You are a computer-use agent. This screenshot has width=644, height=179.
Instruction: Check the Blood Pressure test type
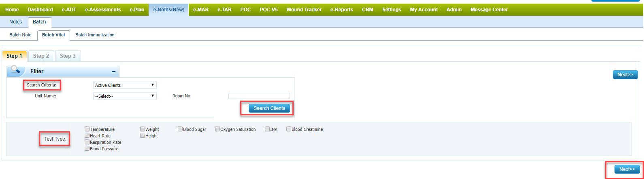(87, 149)
